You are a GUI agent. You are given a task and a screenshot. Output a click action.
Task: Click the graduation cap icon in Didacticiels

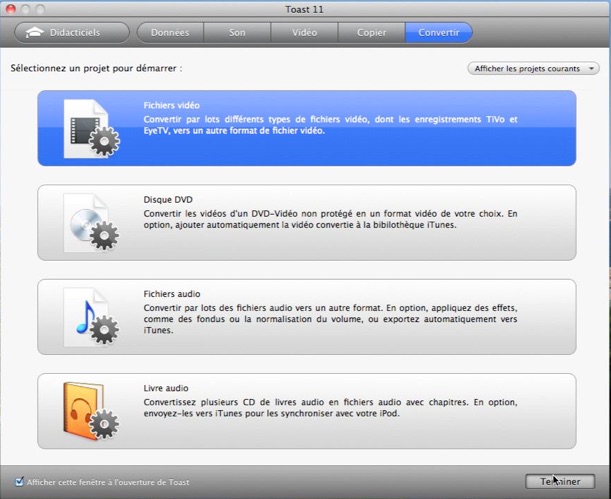(35, 33)
